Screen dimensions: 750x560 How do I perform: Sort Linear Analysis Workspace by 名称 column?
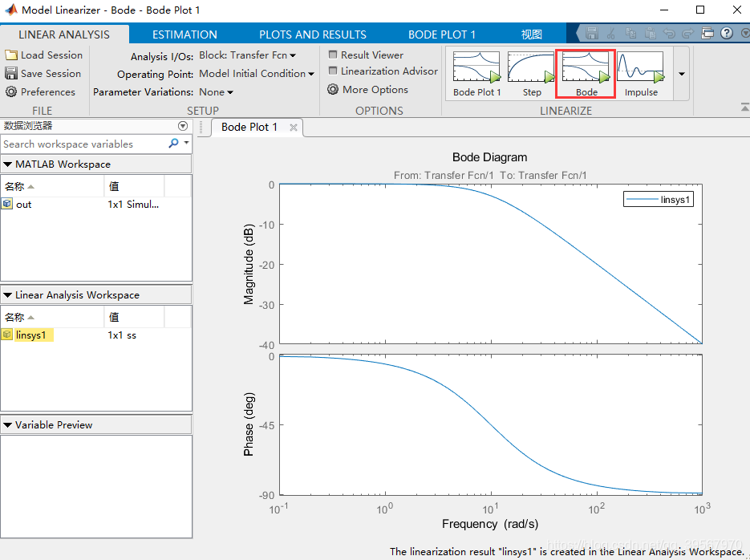click(x=52, y=317)
